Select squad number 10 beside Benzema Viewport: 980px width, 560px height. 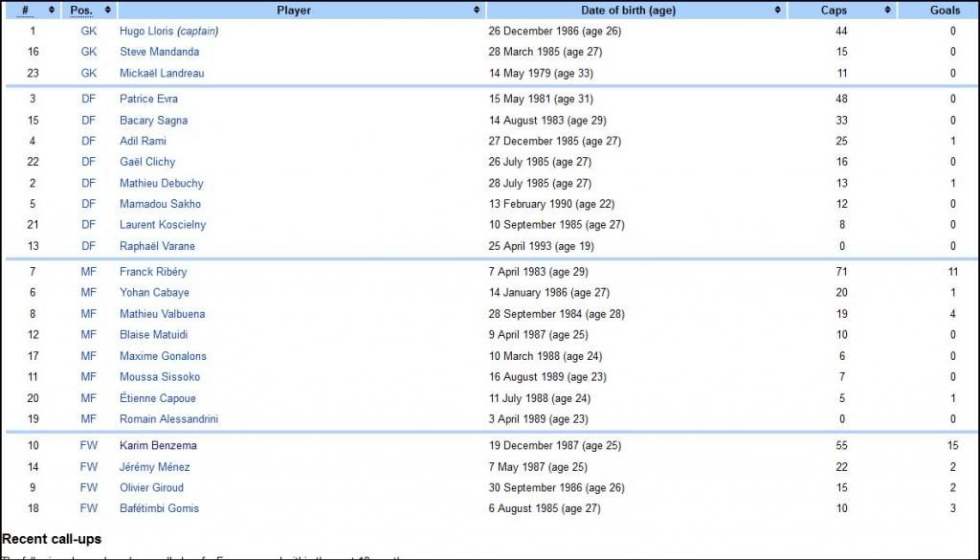point(33,446)
